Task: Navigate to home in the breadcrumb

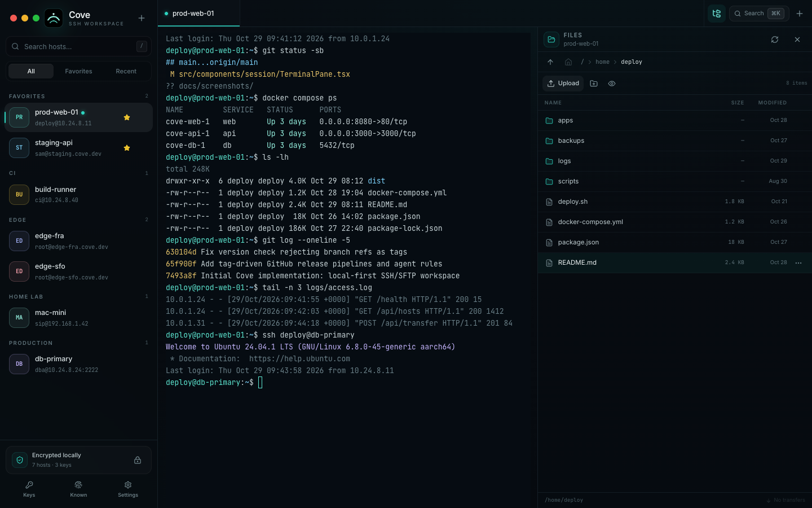Action: 602,62
